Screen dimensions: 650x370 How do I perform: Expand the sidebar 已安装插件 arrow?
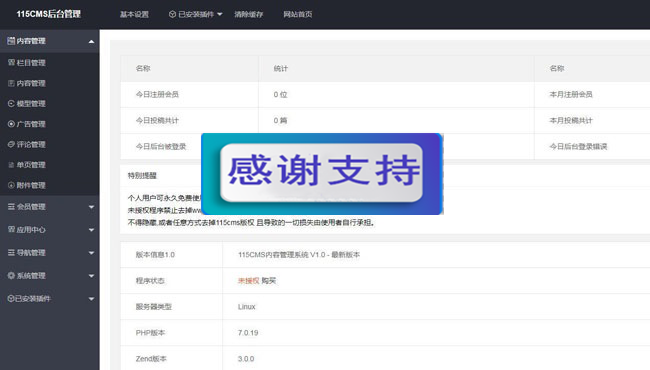91,299
